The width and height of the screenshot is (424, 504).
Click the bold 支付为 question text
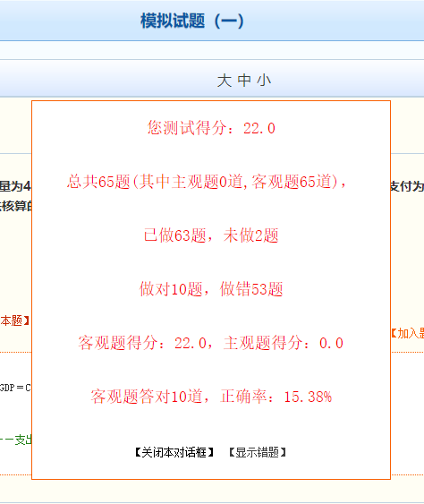pos(407,186)
